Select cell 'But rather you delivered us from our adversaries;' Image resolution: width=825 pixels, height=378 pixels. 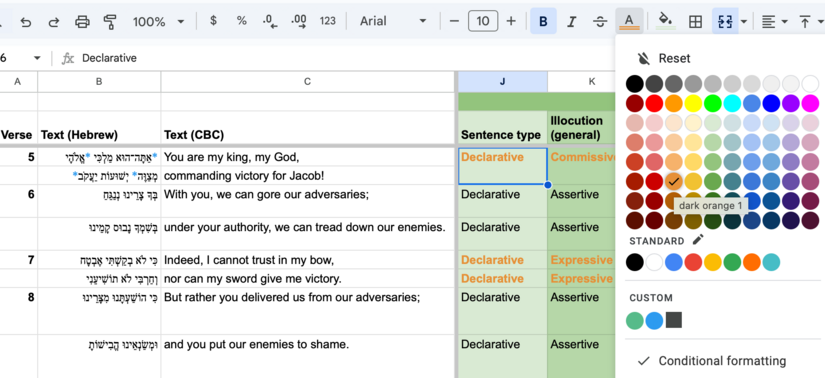click(x=308, y=311)
